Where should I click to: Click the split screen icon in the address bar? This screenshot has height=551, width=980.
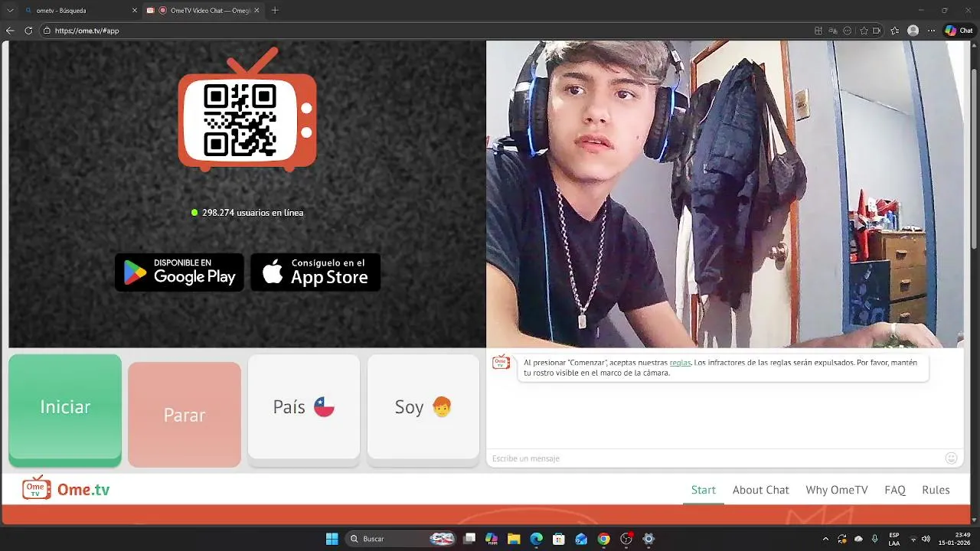pyautogui.click(x=818, y=31)
